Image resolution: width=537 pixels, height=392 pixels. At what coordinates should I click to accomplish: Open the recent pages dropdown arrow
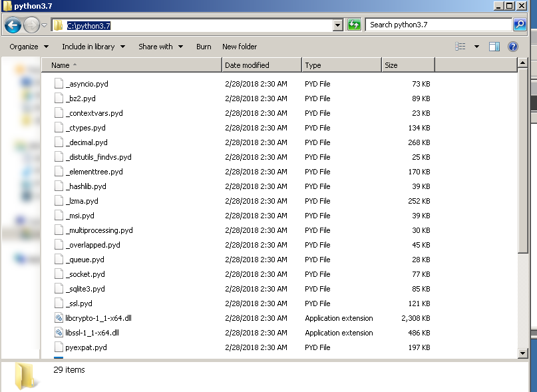(x=44, y=25)
